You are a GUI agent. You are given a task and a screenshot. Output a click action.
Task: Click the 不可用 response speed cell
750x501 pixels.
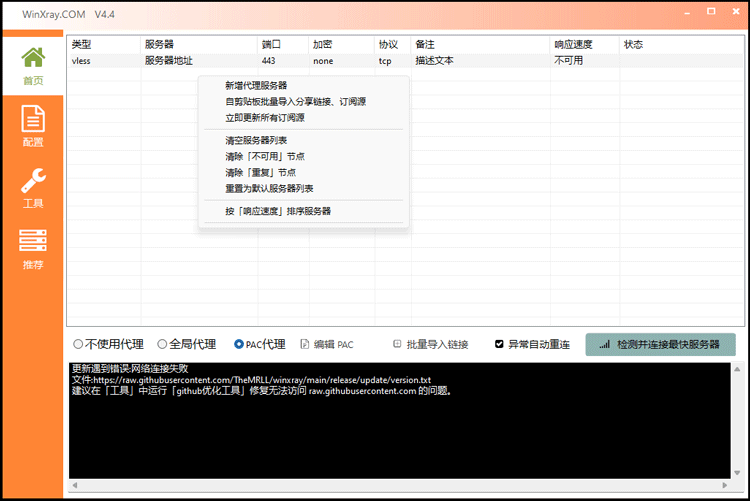click(x=585, y=61)
